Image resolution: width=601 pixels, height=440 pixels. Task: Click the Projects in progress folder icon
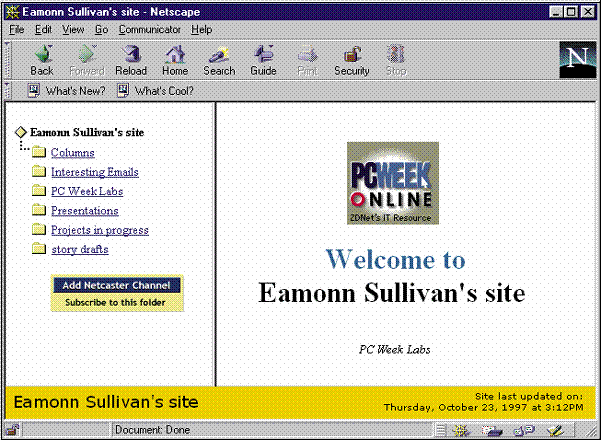[x=39, y=229]
